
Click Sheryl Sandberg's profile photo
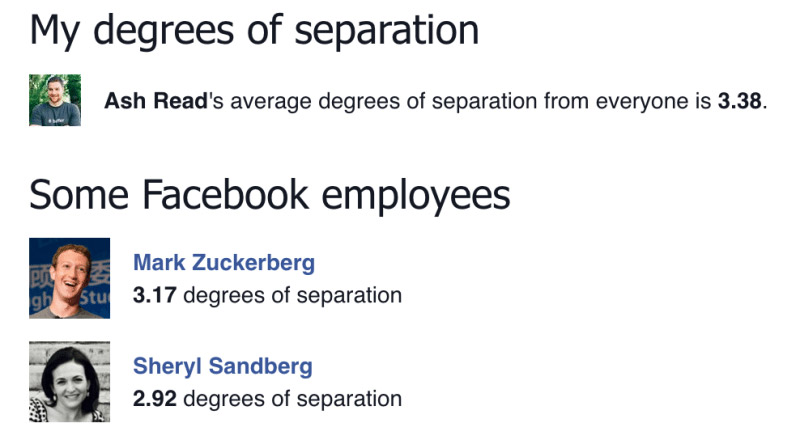(x=69, y=382)
